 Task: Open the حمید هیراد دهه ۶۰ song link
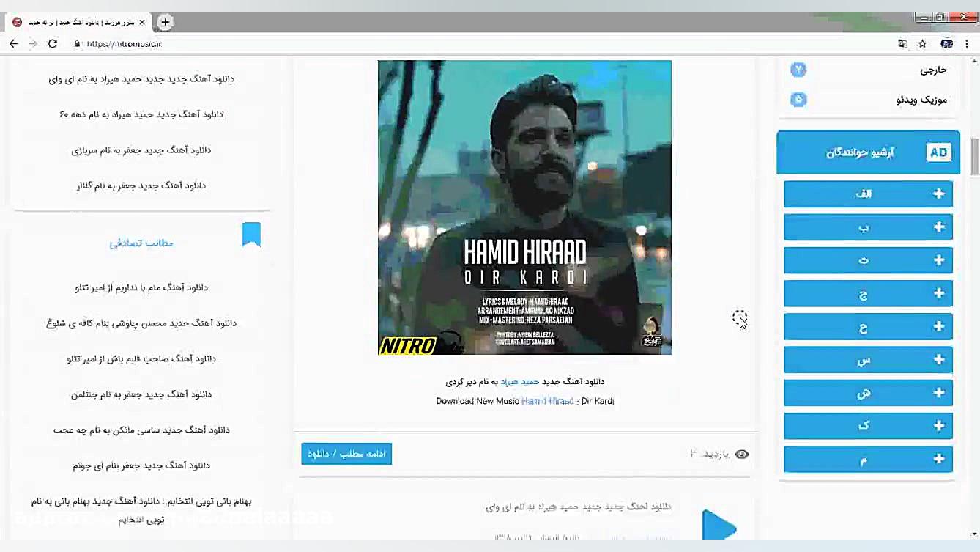pyautogui.click(x=141, y=114)
